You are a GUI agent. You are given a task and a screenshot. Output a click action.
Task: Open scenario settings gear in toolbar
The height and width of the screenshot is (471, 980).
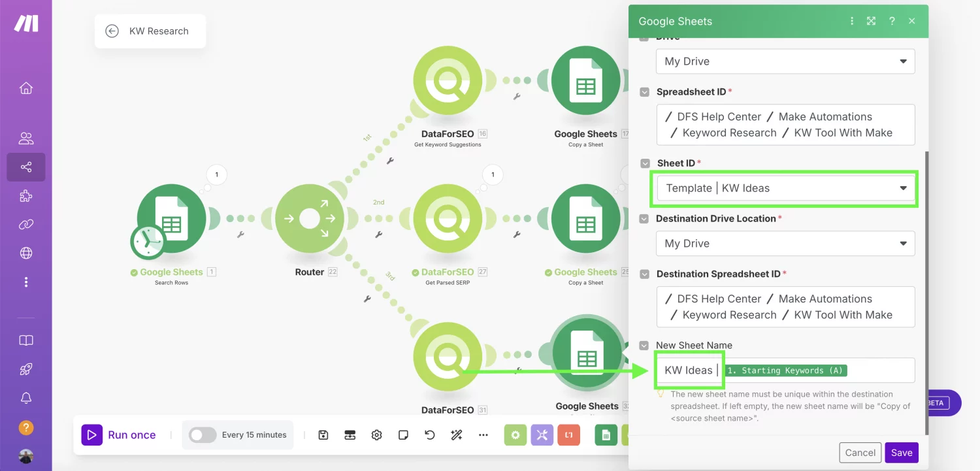coord(376,435)
